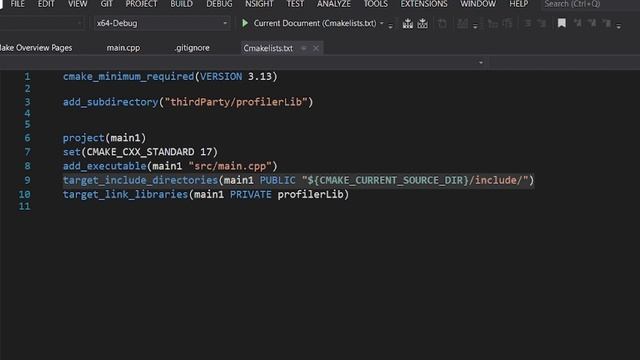Click add_executable on line 8
The image size is (640, 360).
click(x=104, y=166)
